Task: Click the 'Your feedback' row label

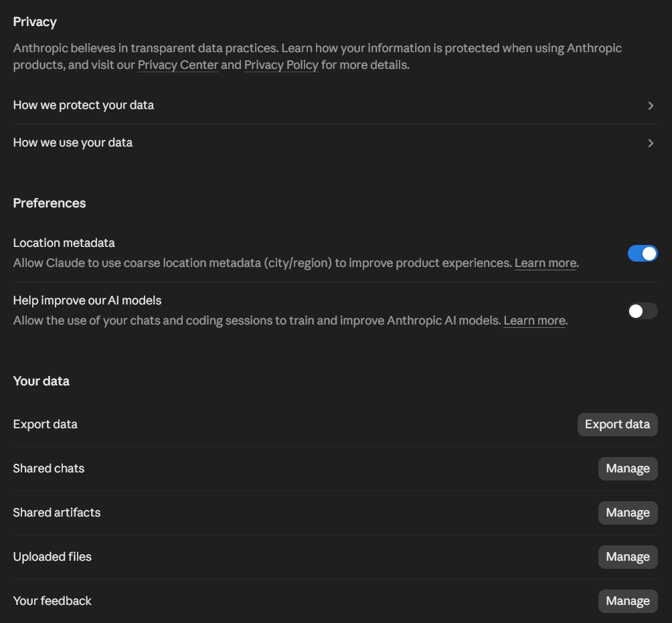Action: tap(52, 601)
